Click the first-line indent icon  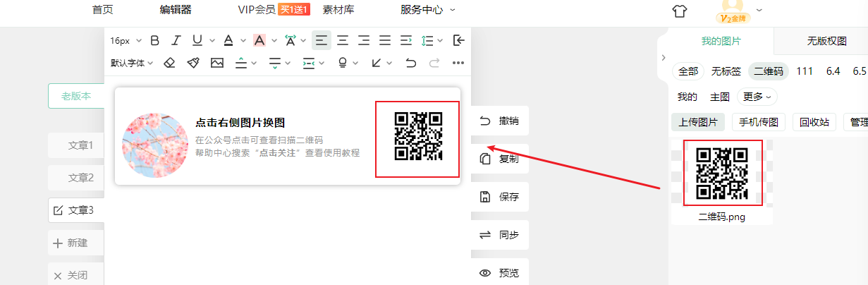point(406,40)
